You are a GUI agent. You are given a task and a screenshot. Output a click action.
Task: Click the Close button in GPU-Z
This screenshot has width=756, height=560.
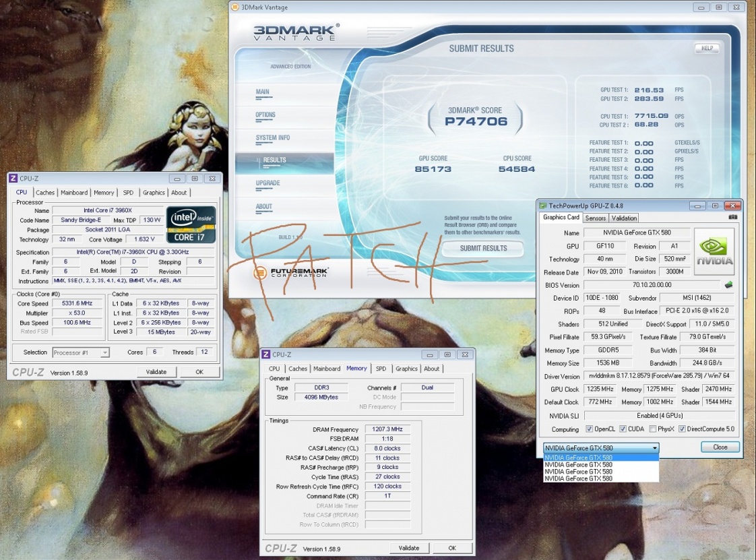(x=720, y=447)
